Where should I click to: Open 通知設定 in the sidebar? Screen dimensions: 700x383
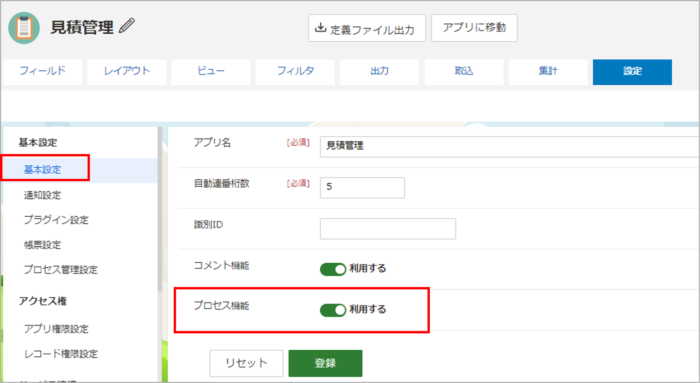pyautogui.click(x=42, y=195)
